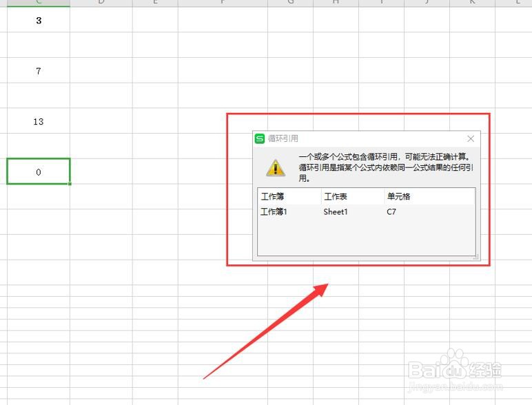The width and height of the screenshot is (532, 405).
Task: Select the 工作簿 column header
Action: tap(289, 196)
